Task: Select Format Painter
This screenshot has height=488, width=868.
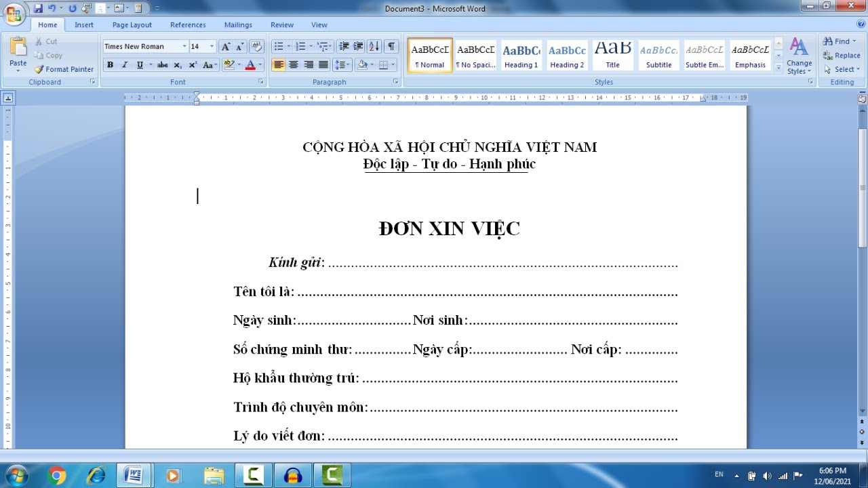Action: click(64, 69)
